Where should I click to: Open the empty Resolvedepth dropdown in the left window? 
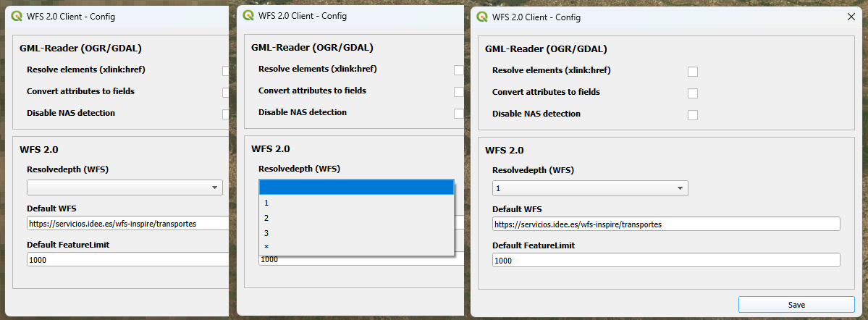125,188
